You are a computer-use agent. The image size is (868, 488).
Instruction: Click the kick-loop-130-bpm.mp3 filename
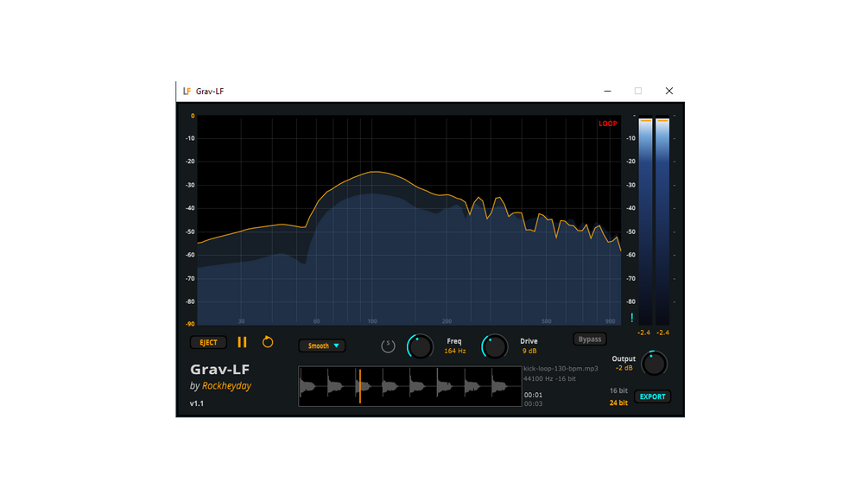pos(561,369)
